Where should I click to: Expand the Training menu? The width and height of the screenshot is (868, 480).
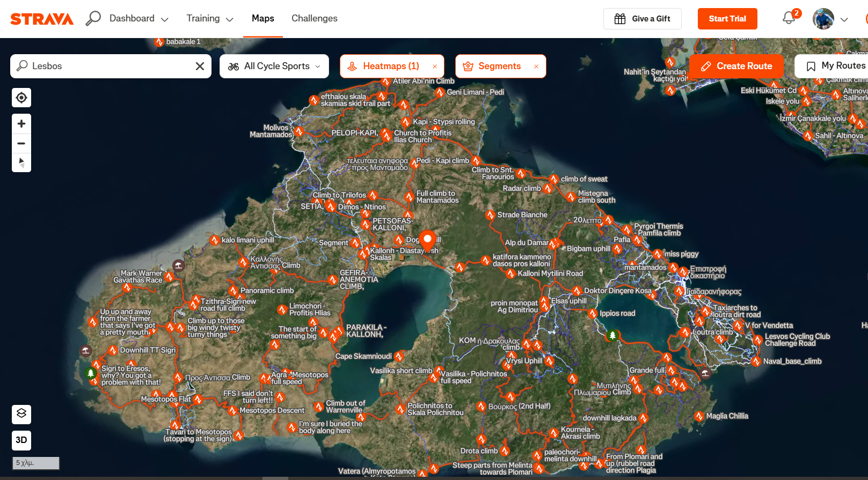(x=209, y=19)
